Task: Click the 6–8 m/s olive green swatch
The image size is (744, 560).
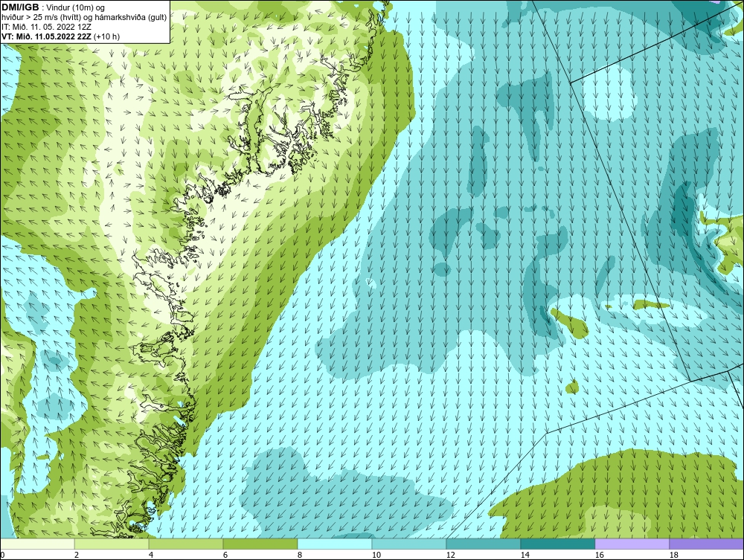Action: (260, 544)
